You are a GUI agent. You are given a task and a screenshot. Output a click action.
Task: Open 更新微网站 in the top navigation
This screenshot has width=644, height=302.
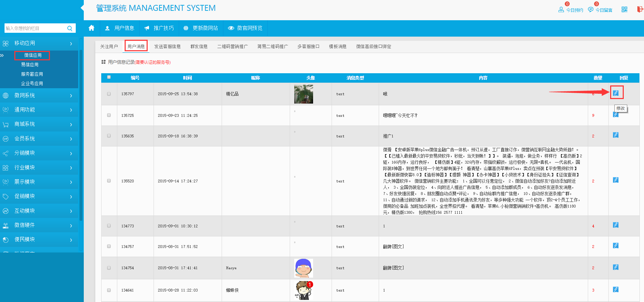201,28
